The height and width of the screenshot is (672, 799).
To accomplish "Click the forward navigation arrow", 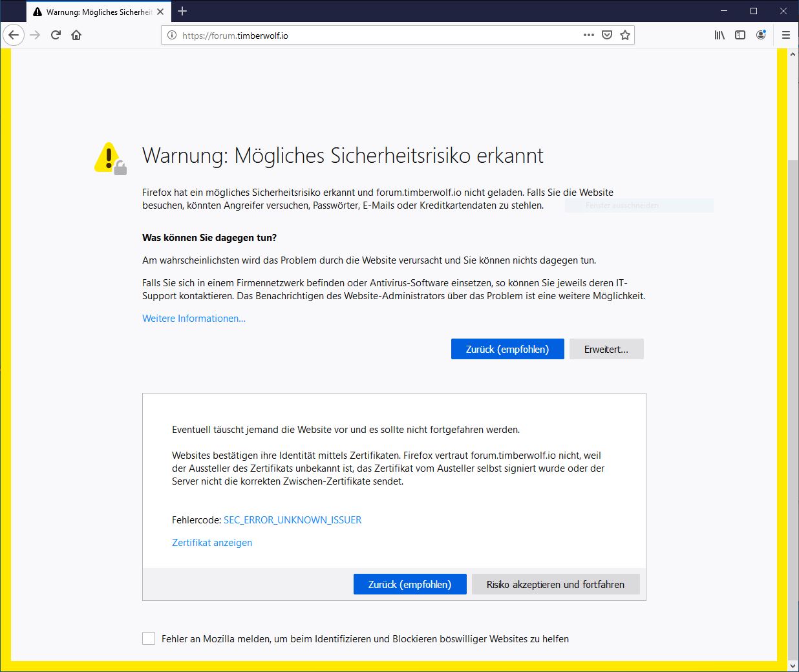I will click(x=35, y=35).
